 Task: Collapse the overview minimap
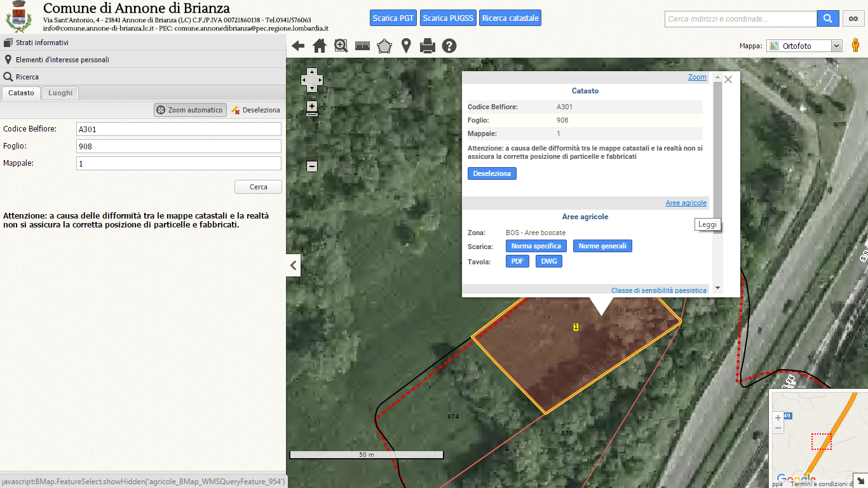pyautogui.click(x=860, y=481)
